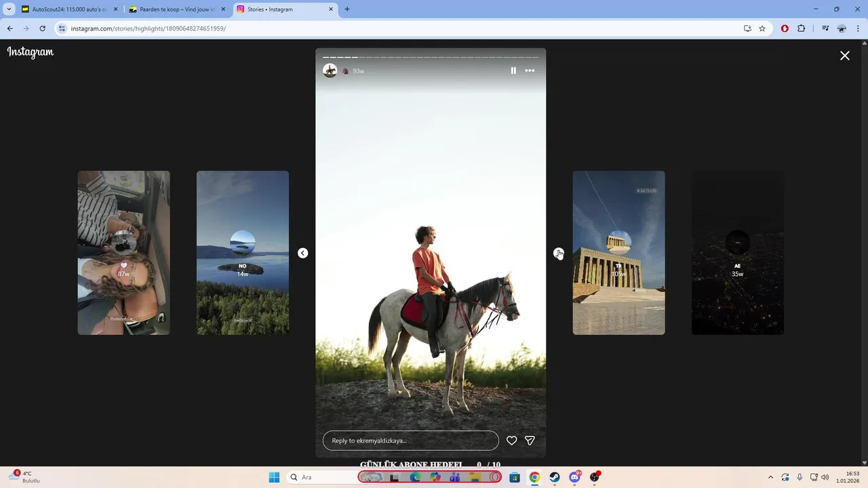Close the AutoScout24 tab
868x488 pixels.
click(115, 9)
